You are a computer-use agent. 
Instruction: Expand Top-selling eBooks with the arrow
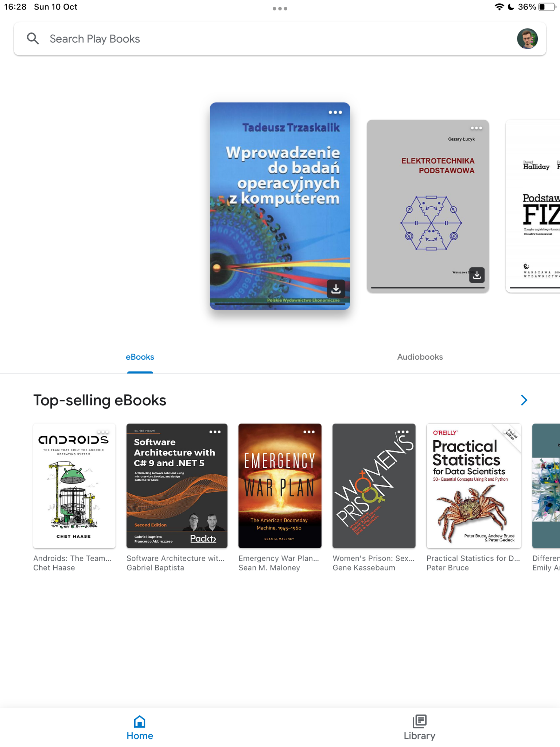click(524, 400)
